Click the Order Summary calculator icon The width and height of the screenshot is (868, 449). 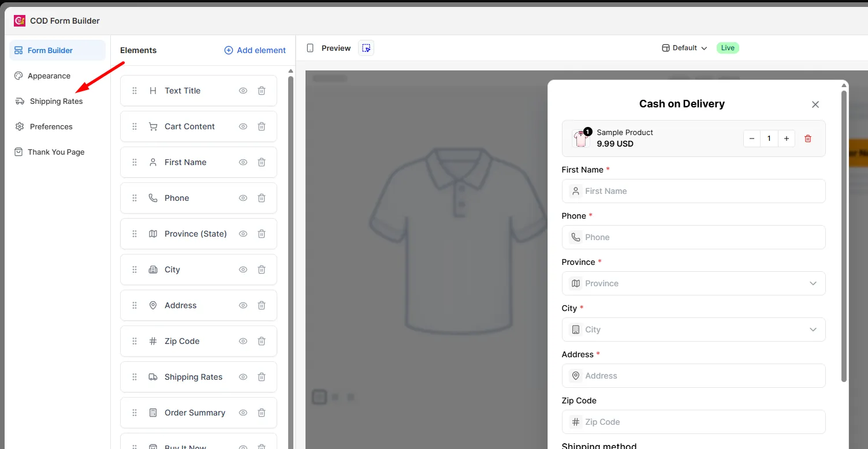(153, 413)
